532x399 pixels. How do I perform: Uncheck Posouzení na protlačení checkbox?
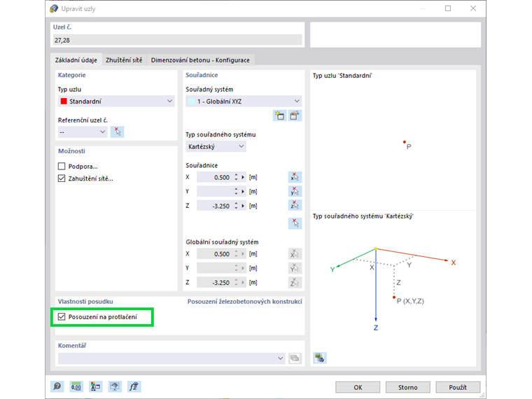[x=62, y=316]
